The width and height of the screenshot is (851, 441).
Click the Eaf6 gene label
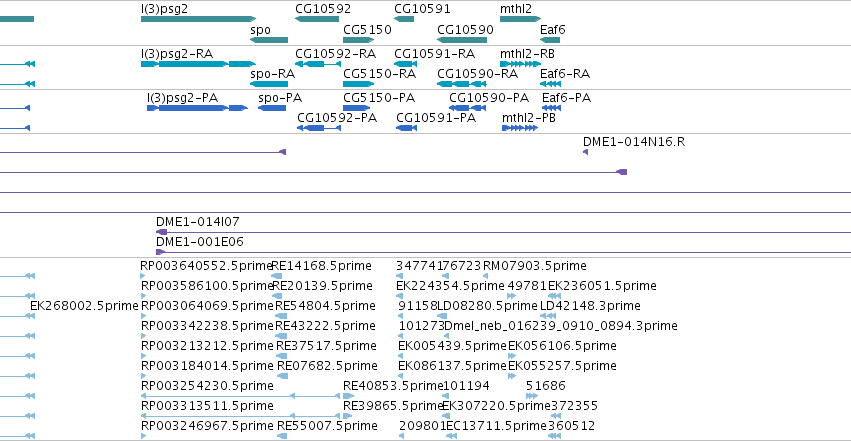tap(552, 29)
